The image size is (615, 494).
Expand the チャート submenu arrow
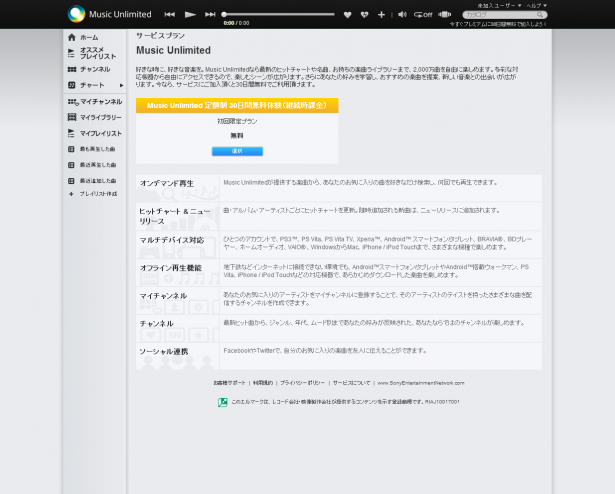coord(122,85)
